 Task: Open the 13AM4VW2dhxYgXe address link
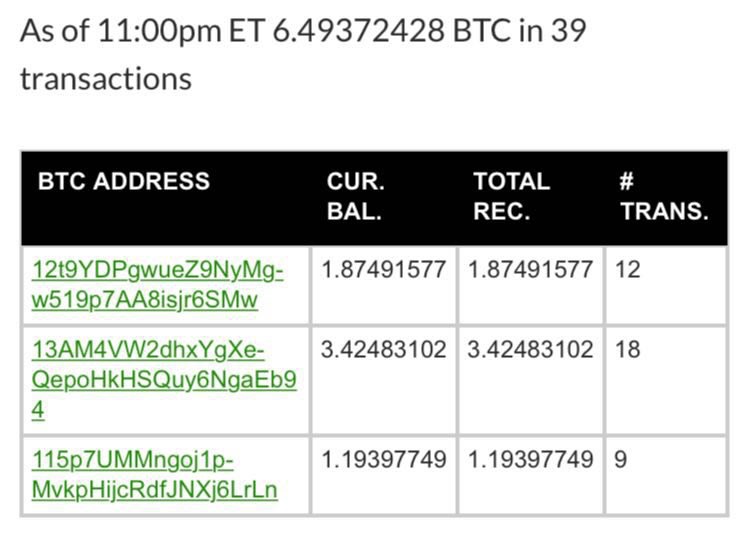pyautogui.click(x=164, y=379)
